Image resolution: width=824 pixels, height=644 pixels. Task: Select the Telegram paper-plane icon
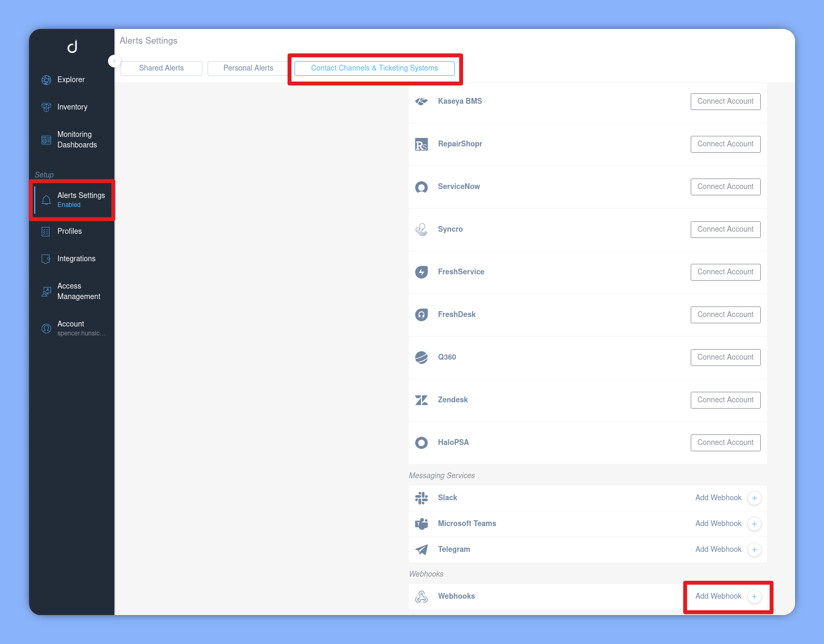tap(421, 550)
